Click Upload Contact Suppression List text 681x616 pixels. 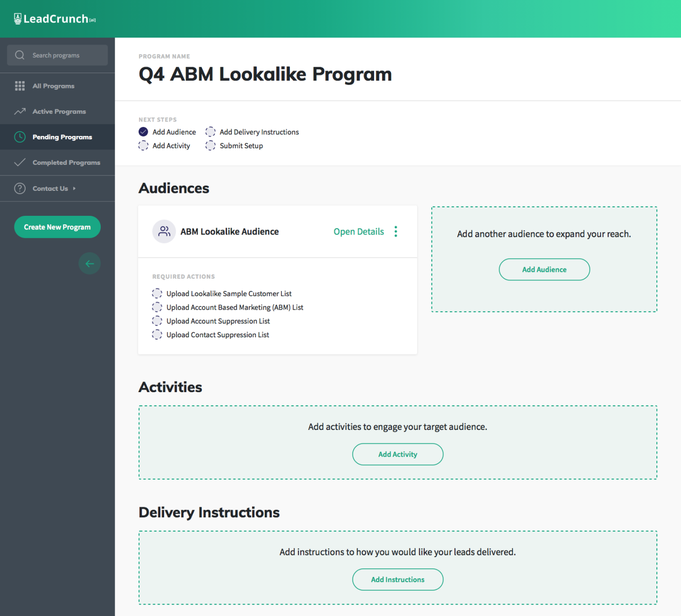pyautogui.click(x=218, y=335)
